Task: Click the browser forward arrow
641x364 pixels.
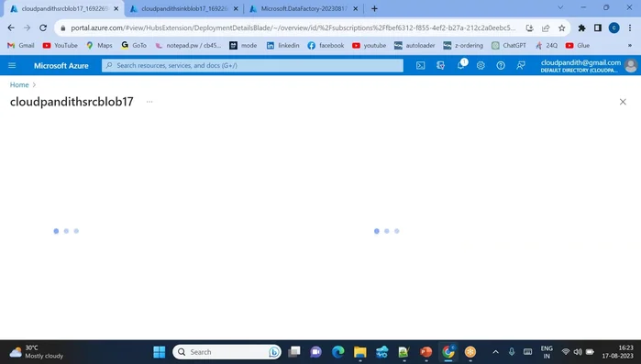Action: pyautogui.click(x=27, y=28)
